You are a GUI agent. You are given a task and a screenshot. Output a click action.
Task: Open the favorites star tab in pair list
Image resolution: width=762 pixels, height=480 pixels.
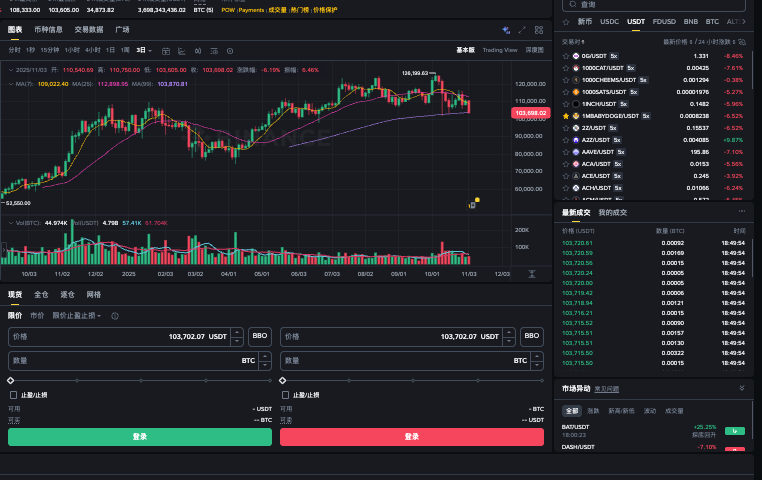pyautogui.click(x=565, y=21)
